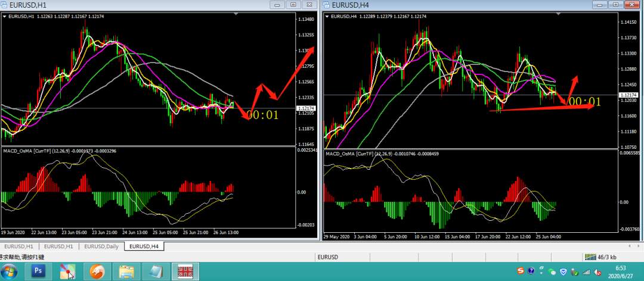Screen dimensions: 644x281
Task: Minimize the EURUSD,H1 chart window
Action: [x=277, y=5]
